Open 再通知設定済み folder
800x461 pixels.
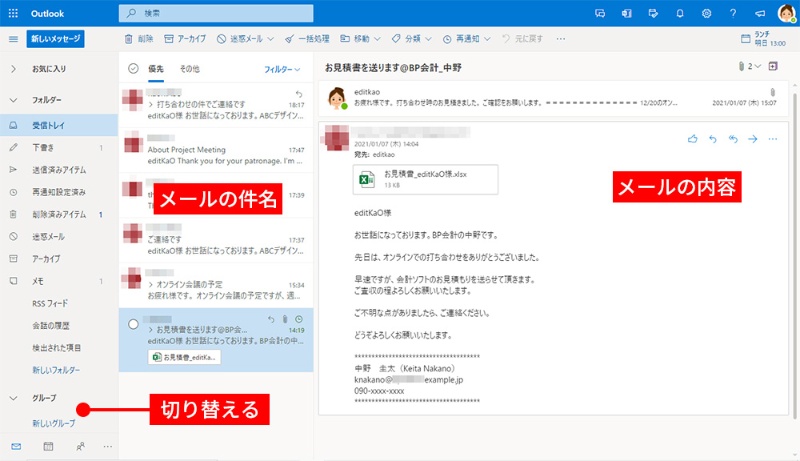coord(59,192)
